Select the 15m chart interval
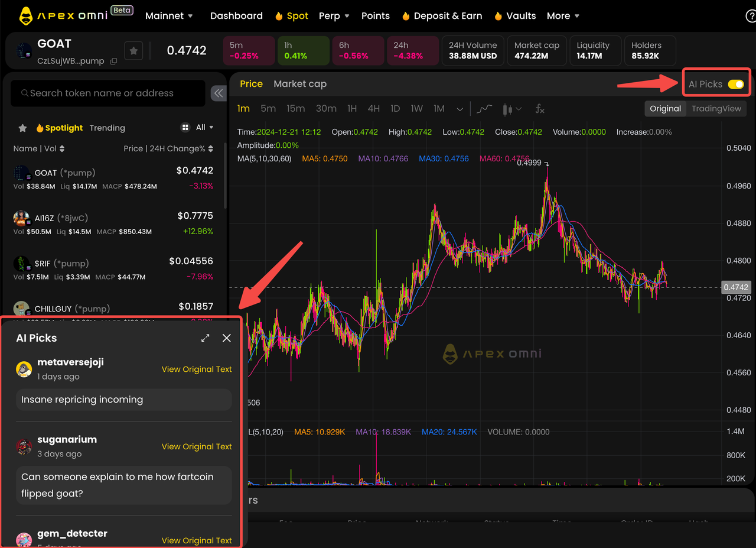Image resolution: width=756 pixels, height=548 pixels. click(x=295, y=109)
